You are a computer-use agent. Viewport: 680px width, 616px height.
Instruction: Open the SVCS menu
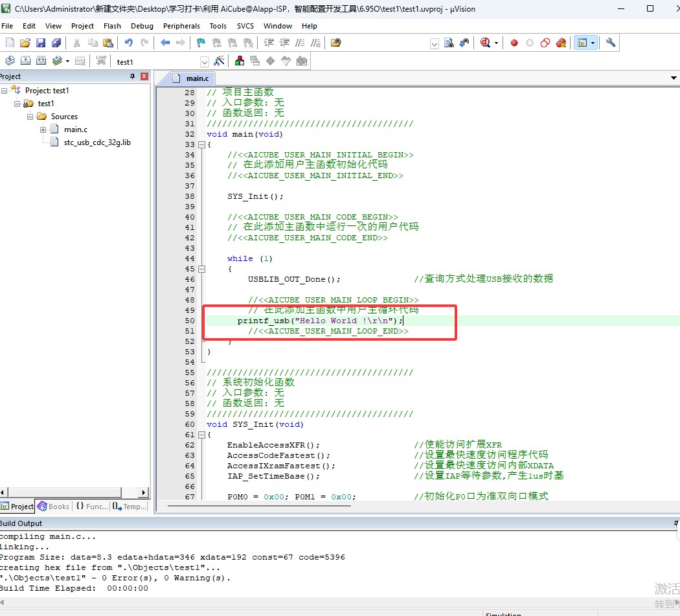point(245,26)
